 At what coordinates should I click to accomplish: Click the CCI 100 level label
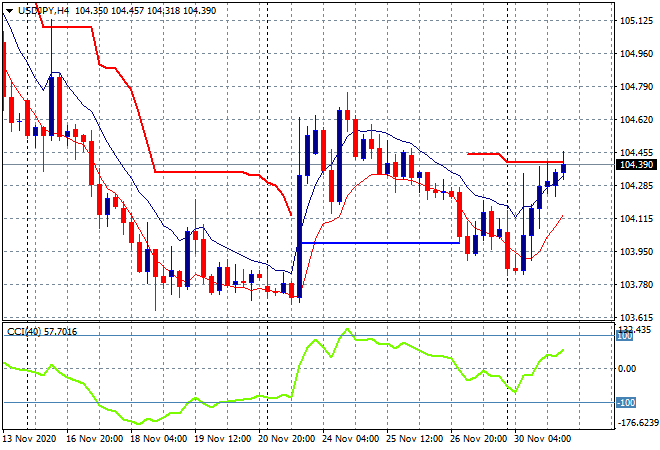625,336
